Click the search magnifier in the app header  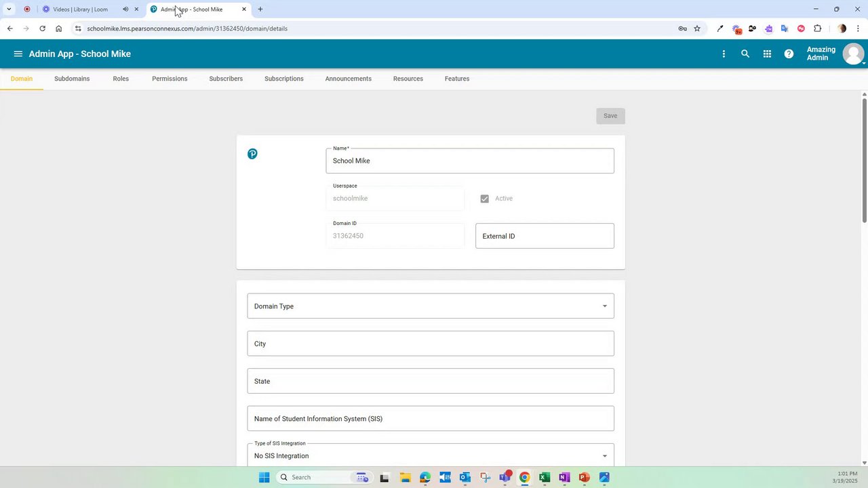745,54
